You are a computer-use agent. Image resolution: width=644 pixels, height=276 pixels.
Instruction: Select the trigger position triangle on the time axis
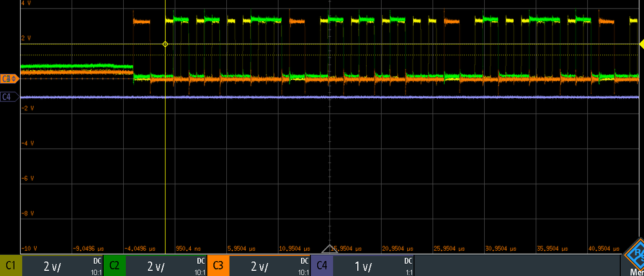[329, 249]
